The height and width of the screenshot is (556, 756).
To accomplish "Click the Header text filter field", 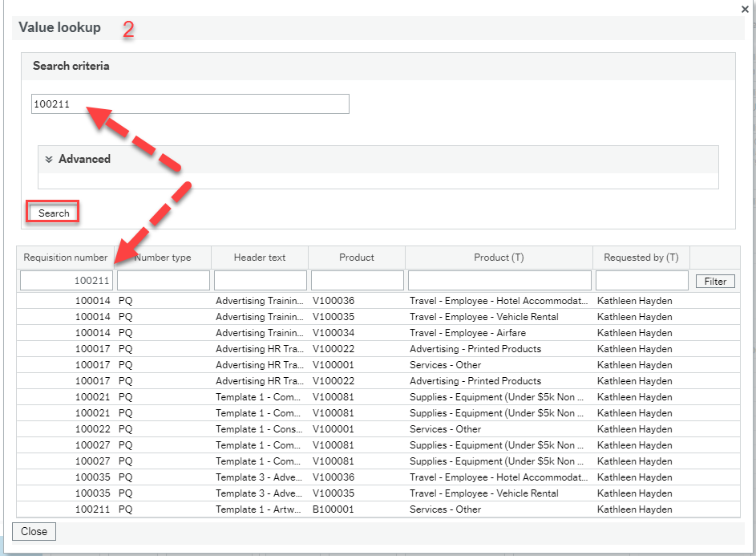I will pyautogui.click(x=259, y=280).
